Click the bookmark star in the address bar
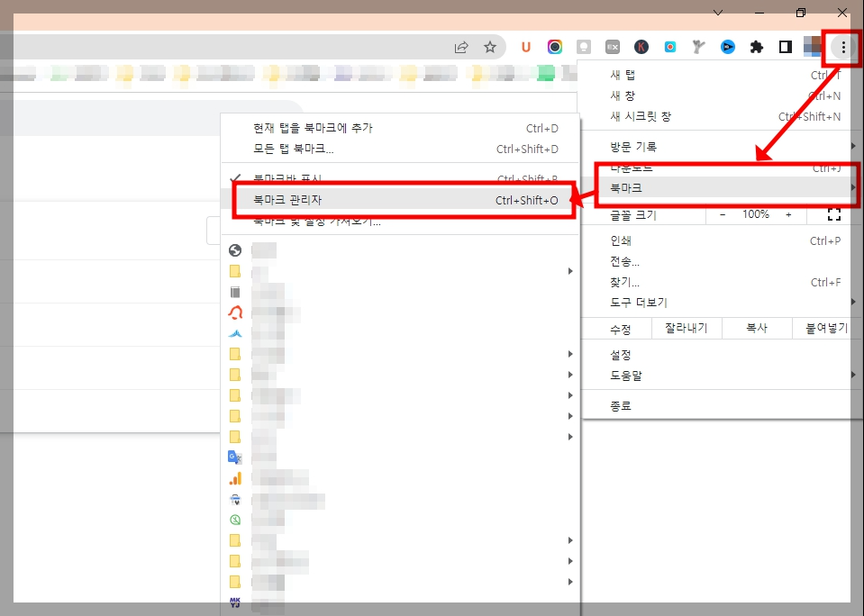This screenshot has width=864, height=616. click(489, 46)
